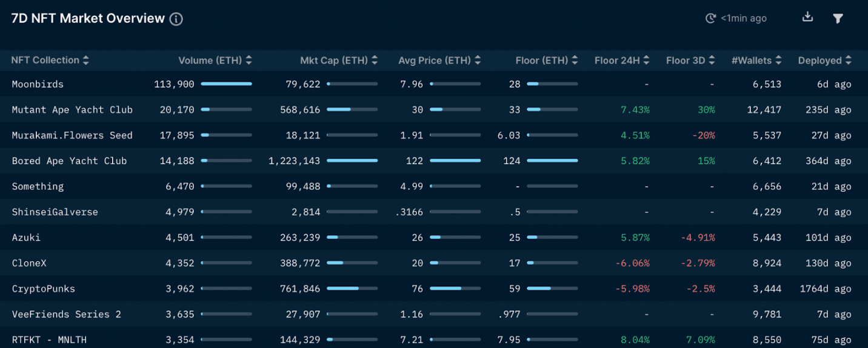Click the info icon beside the title
Screen dimensions: 868x348
176,19
